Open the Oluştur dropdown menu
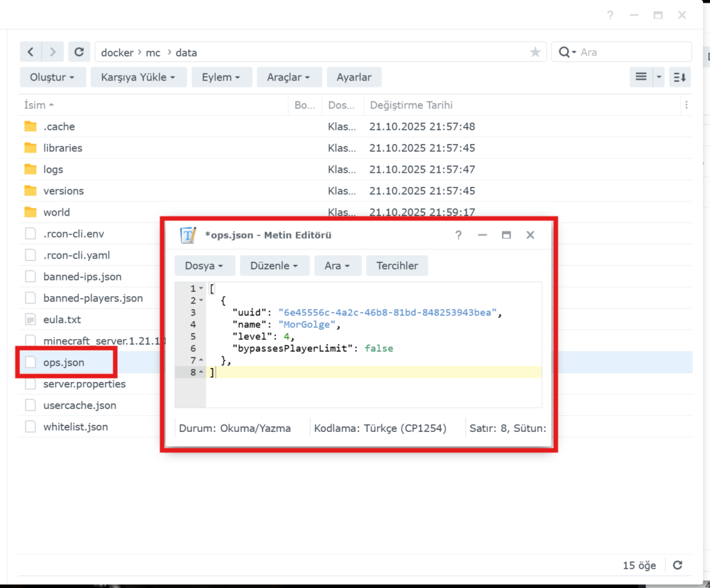 pos(53,77)
